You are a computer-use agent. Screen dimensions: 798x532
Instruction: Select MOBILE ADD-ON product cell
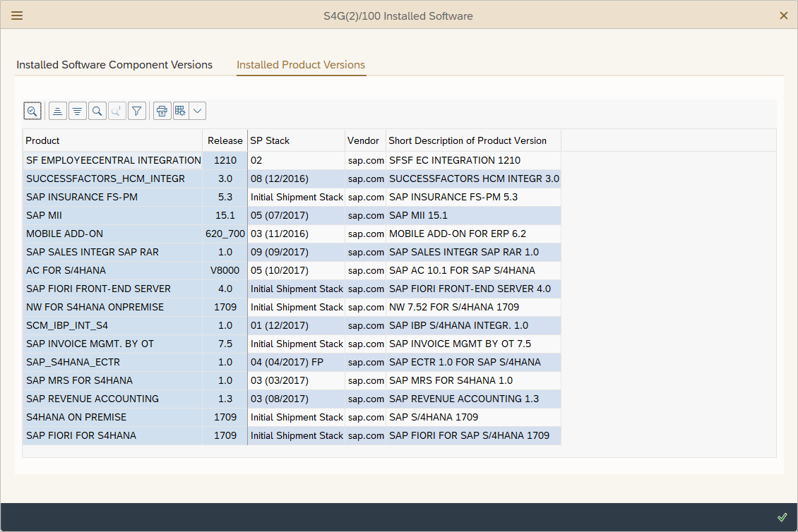pos(112,234)
